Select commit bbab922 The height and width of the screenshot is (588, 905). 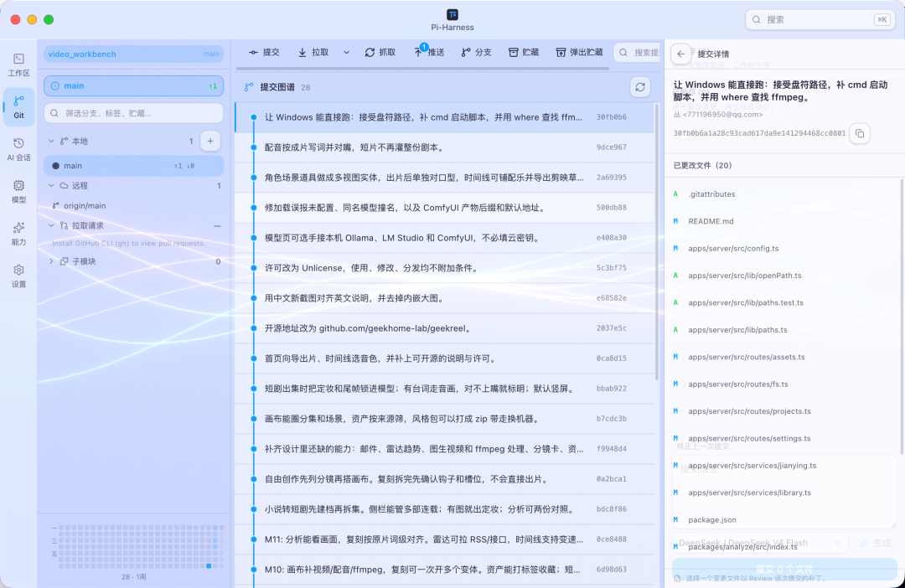pyautogui.click(x=444, y=389)
